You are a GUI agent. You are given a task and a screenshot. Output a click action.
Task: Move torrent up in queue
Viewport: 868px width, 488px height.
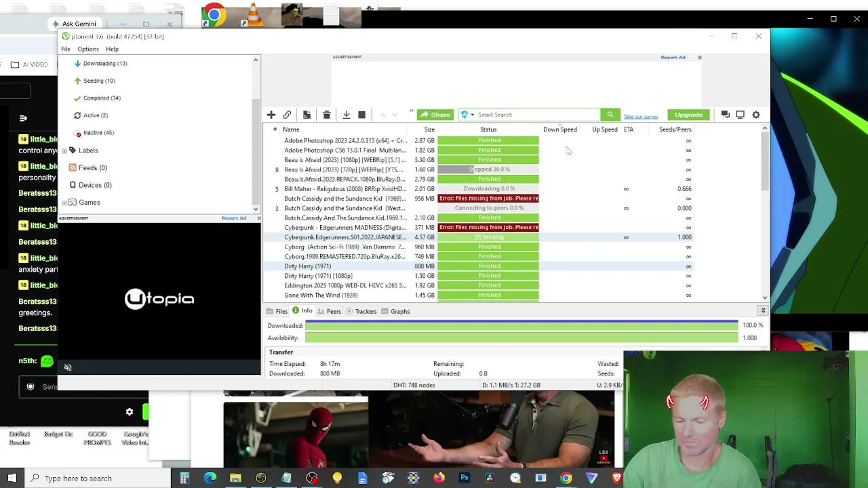tap(382, 115)
